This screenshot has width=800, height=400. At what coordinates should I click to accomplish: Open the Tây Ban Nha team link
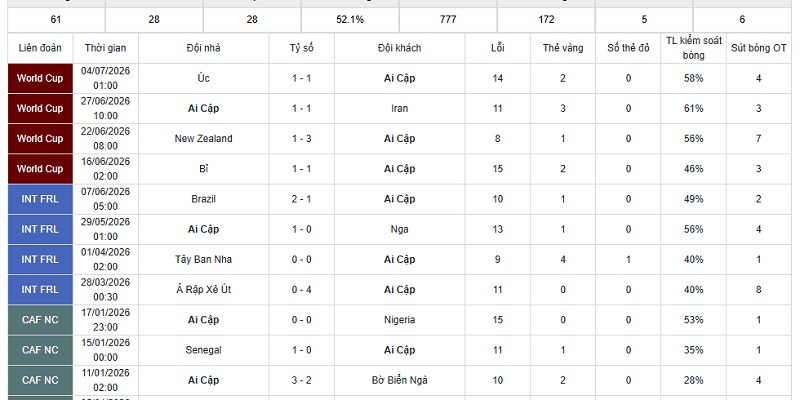[x=204, y=259]
